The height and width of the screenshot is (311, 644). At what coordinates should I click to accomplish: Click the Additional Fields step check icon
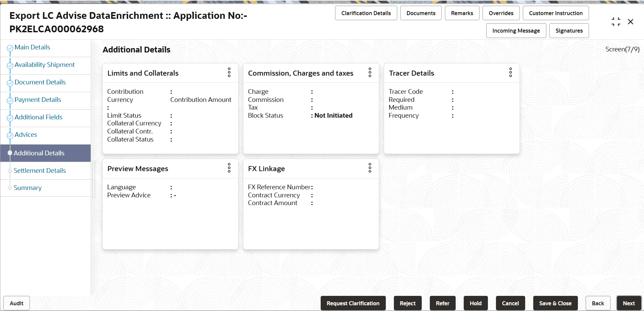click(x=10, y=118)
